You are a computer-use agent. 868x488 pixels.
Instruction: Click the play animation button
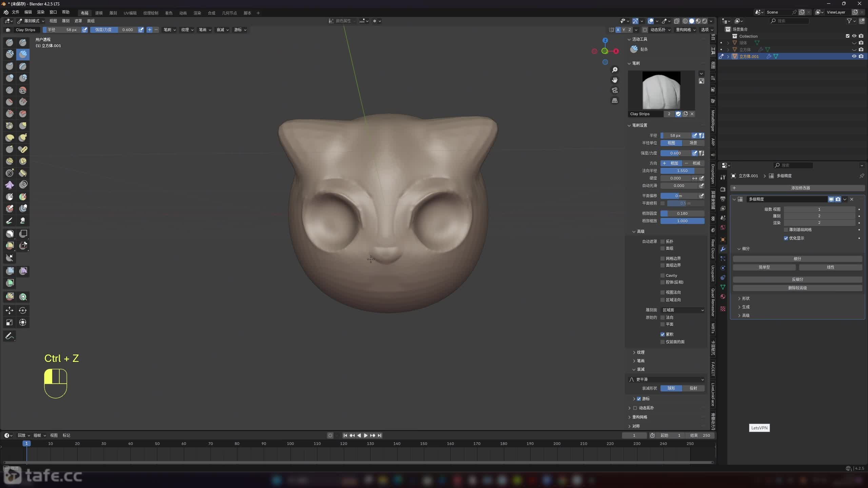(x=366, y=435)
